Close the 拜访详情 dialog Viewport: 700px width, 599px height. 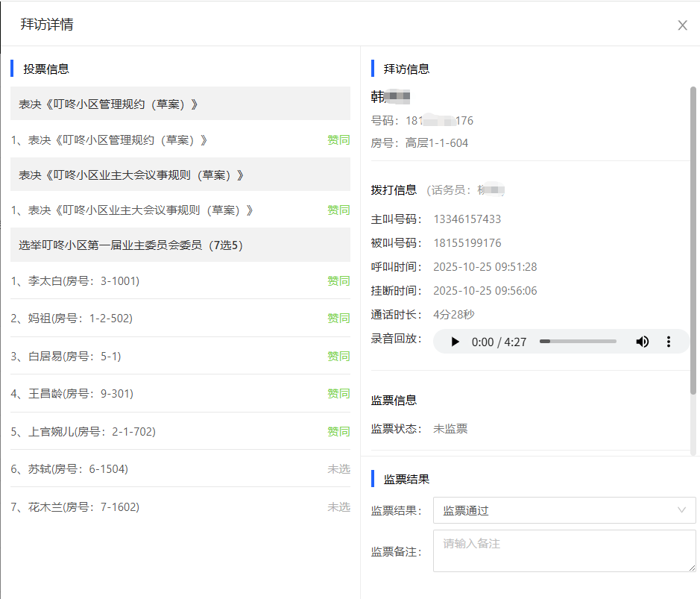(x=682, y=25)
